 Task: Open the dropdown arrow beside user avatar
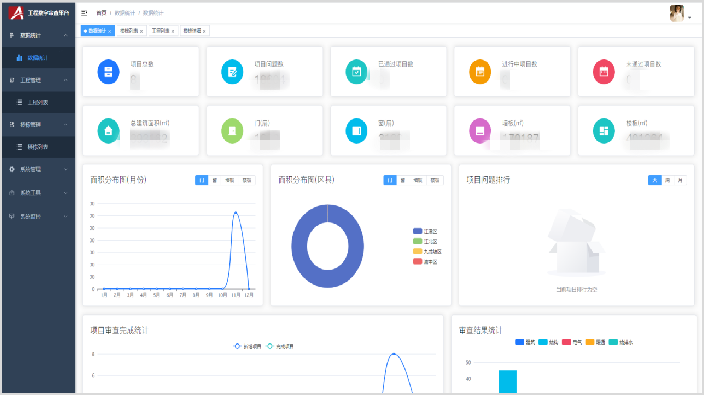690,17
